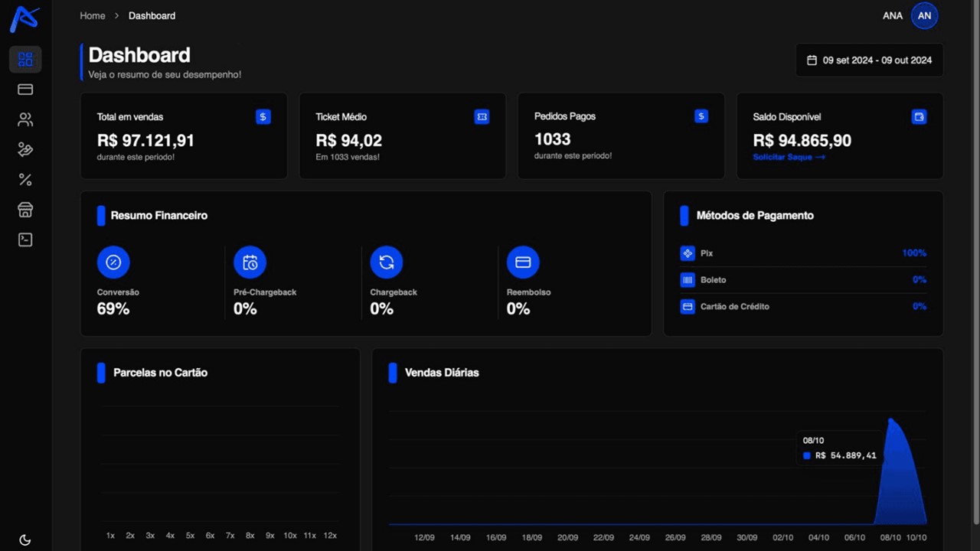Click the dollar icon on Total em vendas

[263, 117]
